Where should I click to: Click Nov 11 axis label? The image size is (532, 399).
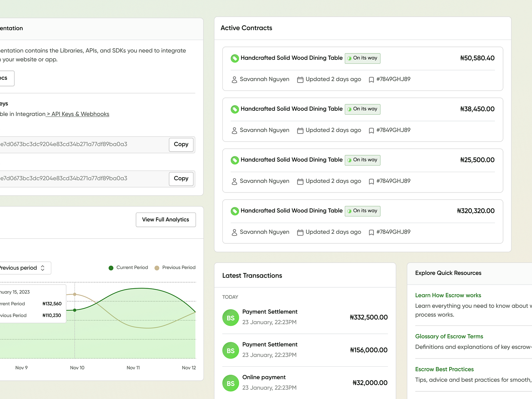[x=133, y=368]
